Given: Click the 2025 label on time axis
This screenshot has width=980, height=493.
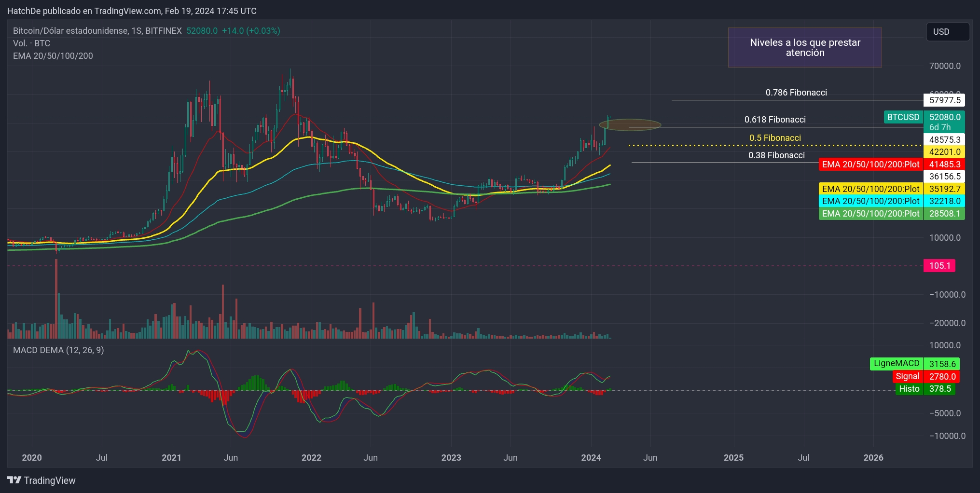Looking at the screenshot, I should tap(733, 458).
